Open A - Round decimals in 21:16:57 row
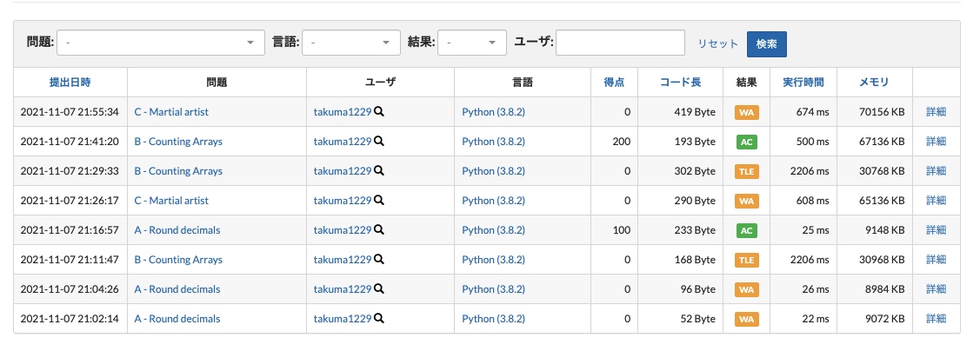The height and width of the screenshot is (338, 980). coord(177,230)
